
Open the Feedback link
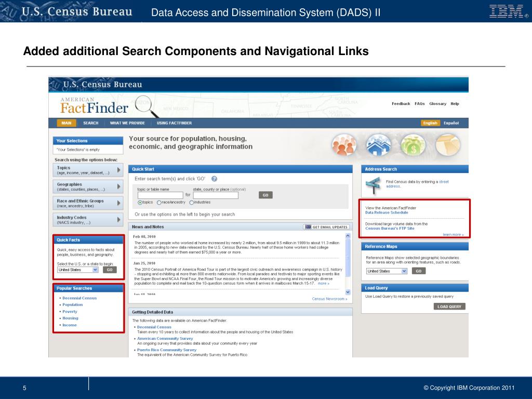pos(401,104)
